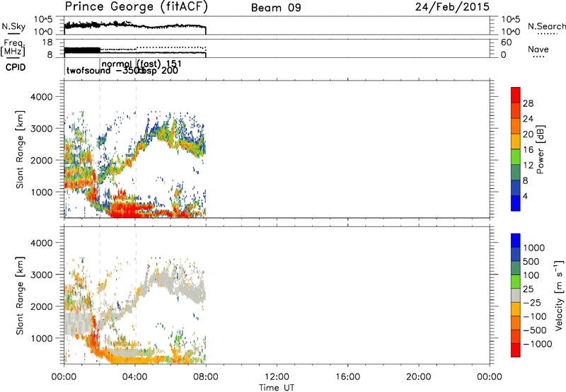Screen dimensions: 566x392
Task: Click the 'Velocity [m s-1]' color bar label
Action: 558,295
